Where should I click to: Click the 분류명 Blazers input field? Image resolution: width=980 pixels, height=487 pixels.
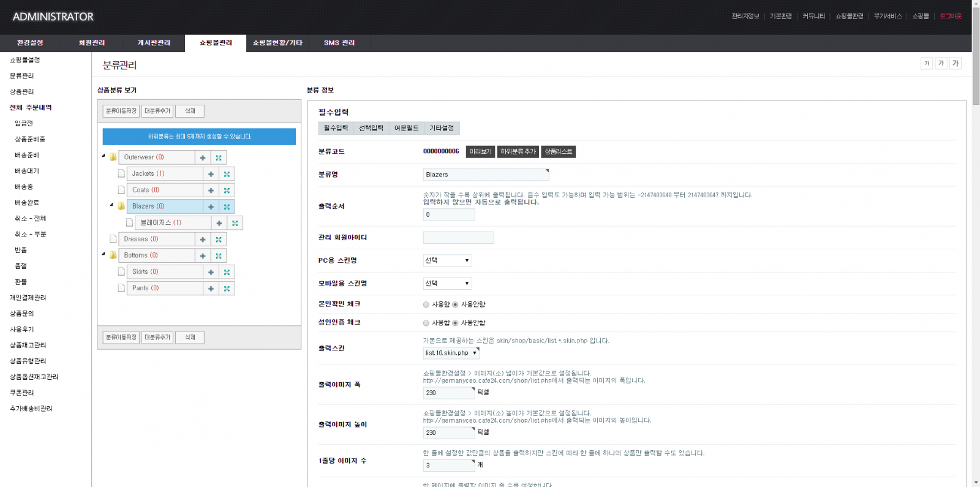coord(485,175)
